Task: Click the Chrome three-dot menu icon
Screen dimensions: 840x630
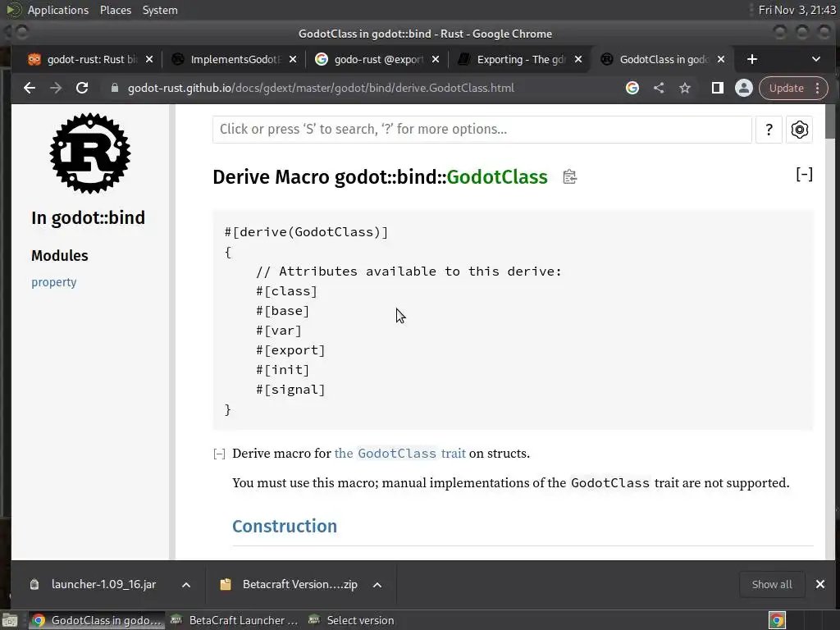Action: point(818,89)
